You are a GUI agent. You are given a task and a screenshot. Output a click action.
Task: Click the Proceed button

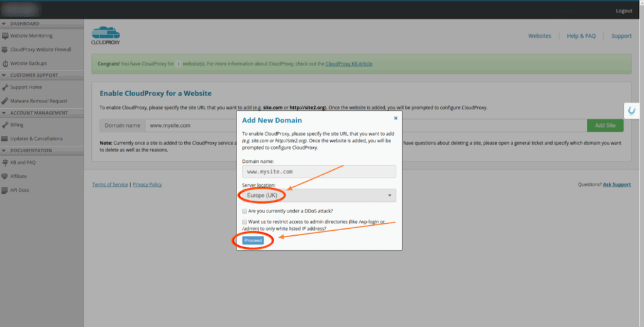pyautogui.click(x=253, y=241)
